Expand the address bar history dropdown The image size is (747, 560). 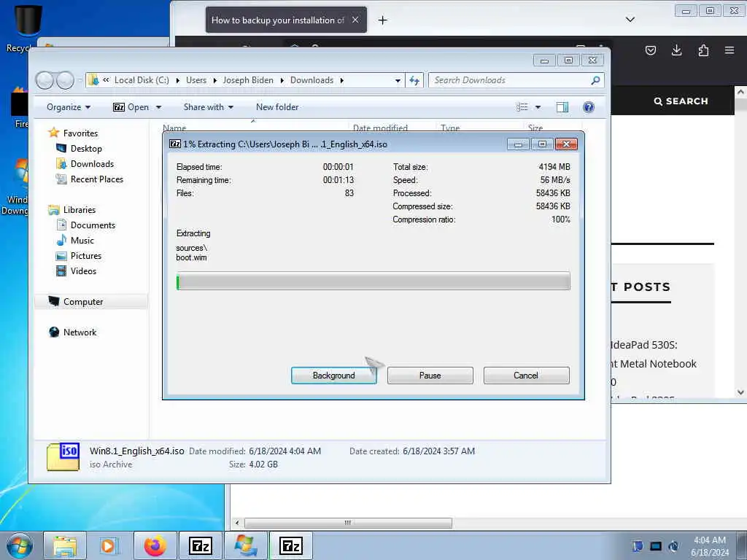398,80
